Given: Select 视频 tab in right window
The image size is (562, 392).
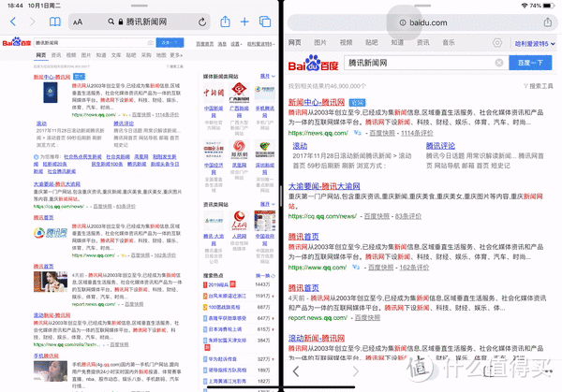Looking at the screenshot, I should 346,43.
